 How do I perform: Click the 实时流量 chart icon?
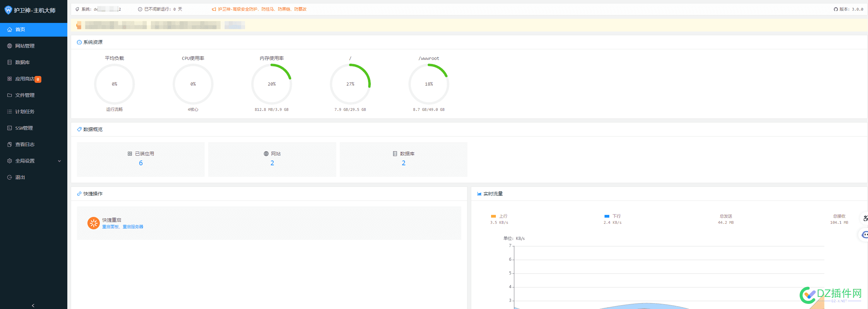pyautogui.click(x=479, y=194)
